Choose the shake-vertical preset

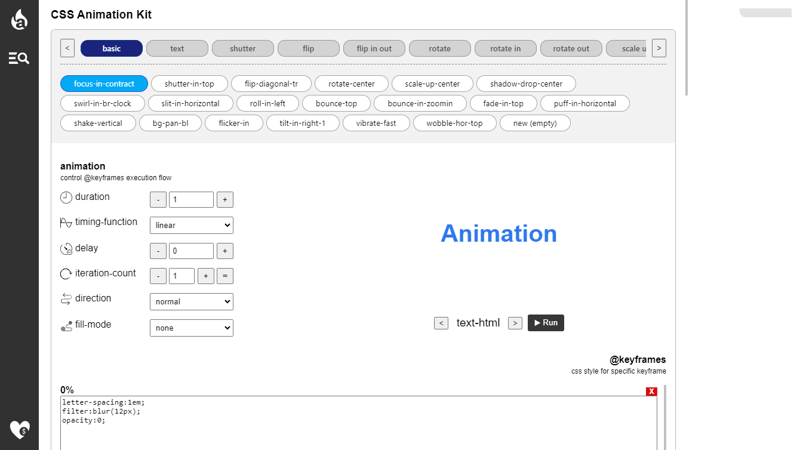[x=98, y=123]
